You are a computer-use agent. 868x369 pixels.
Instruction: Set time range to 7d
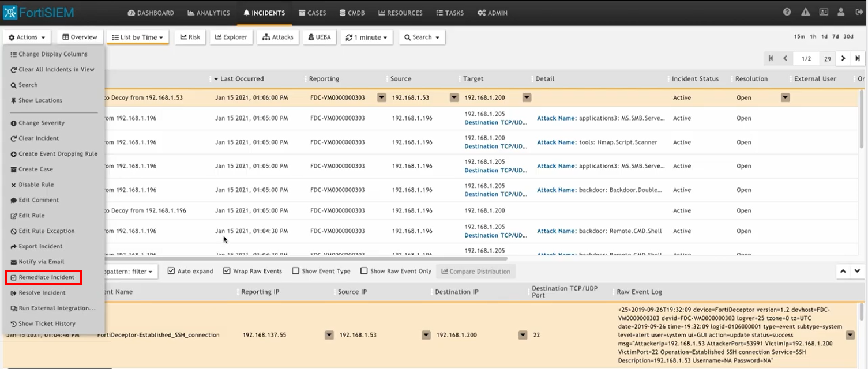point(836,37)
